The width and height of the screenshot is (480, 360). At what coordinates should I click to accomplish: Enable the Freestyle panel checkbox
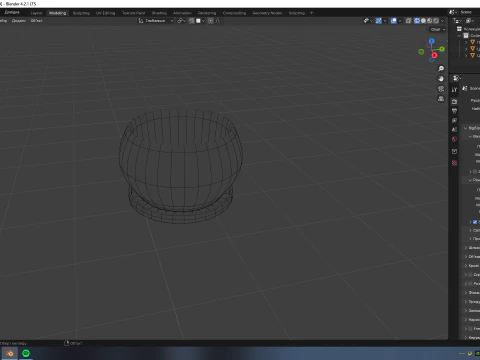tap(470, 329)
